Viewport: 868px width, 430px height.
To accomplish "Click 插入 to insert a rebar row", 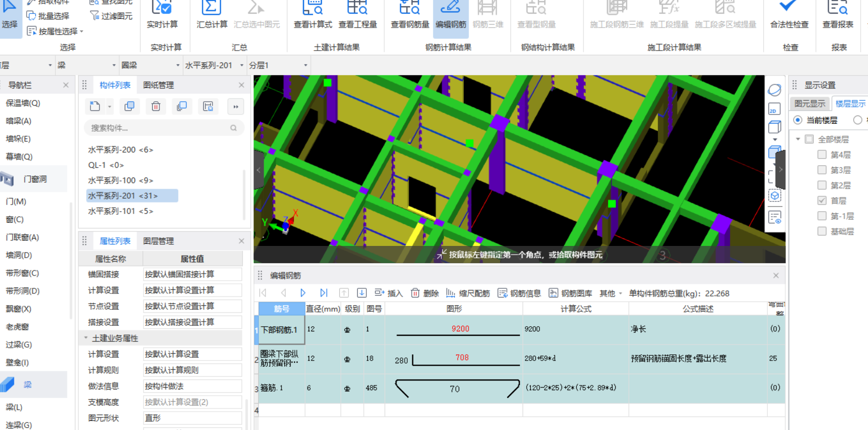I will (x=388, y=293).
